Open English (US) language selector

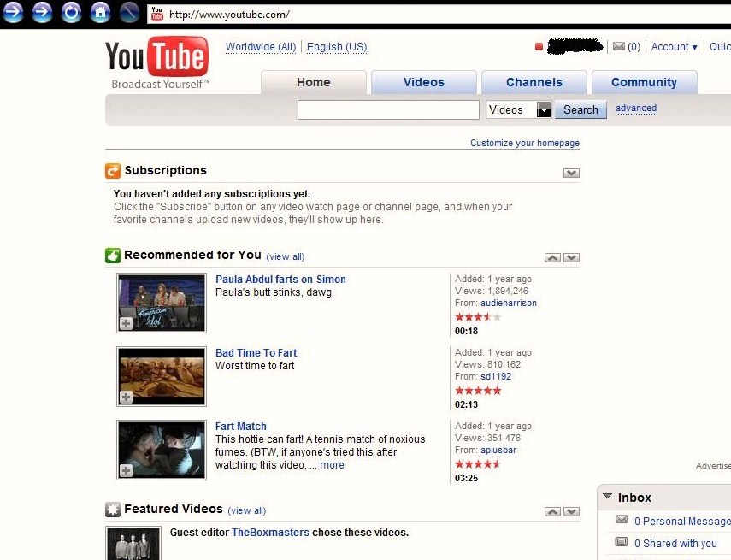pyautogui.click(x=337, y=47)
